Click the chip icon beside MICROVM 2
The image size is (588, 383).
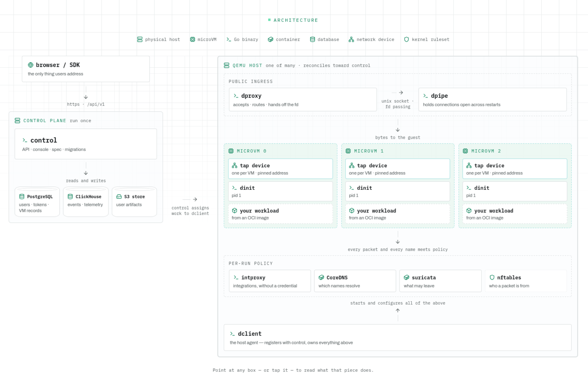[465, 151]
